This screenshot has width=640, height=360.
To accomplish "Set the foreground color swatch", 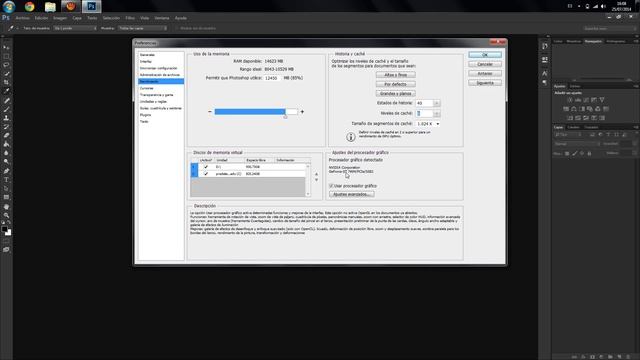I will coord(4,229).
